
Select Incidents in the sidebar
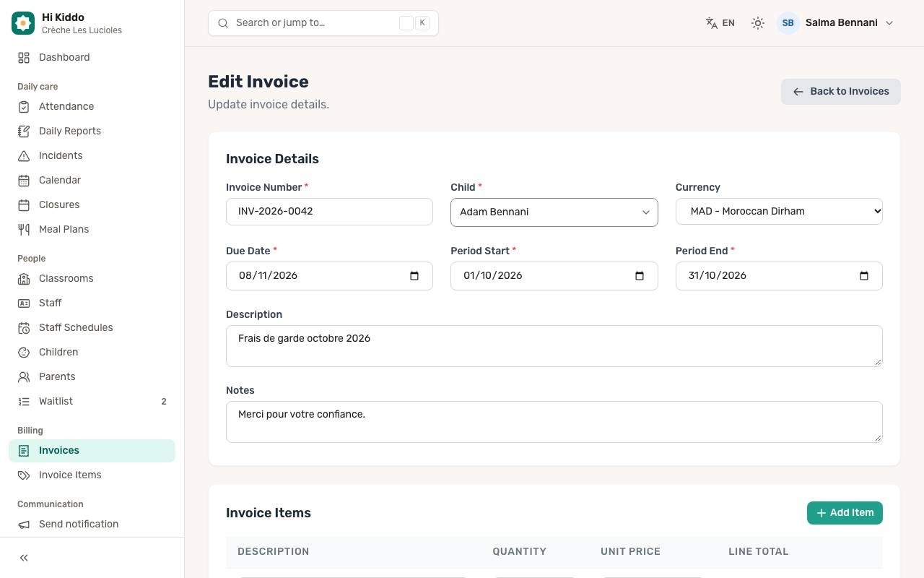92,155
